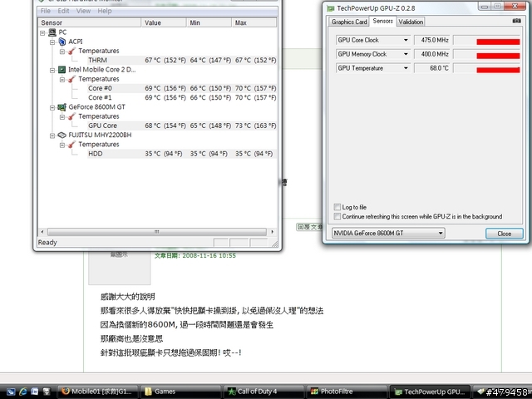Select the GPU Core sensor row

pos(181,126)
